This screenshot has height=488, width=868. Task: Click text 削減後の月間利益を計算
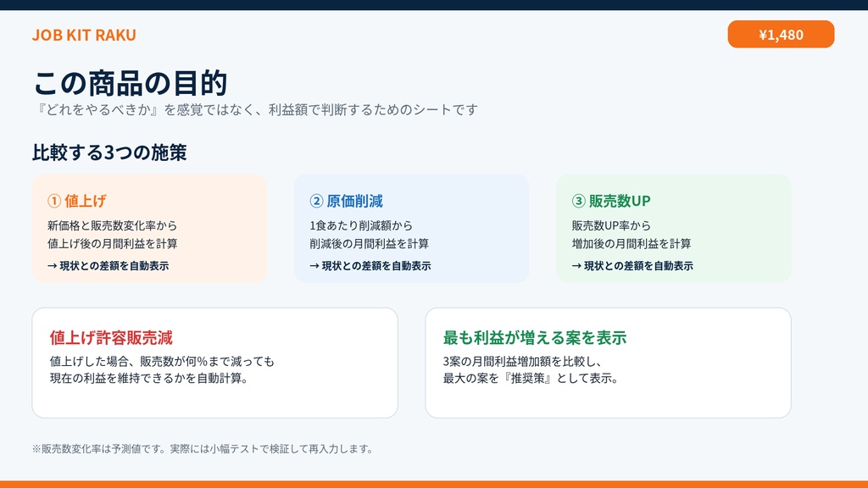[370, 243]
